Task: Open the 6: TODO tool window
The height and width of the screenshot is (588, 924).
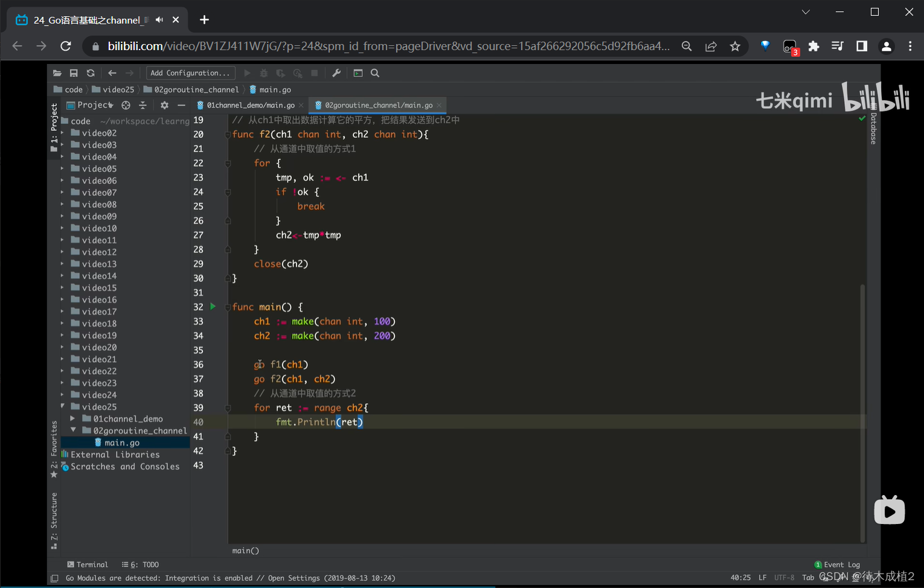Action: (141, 564)
